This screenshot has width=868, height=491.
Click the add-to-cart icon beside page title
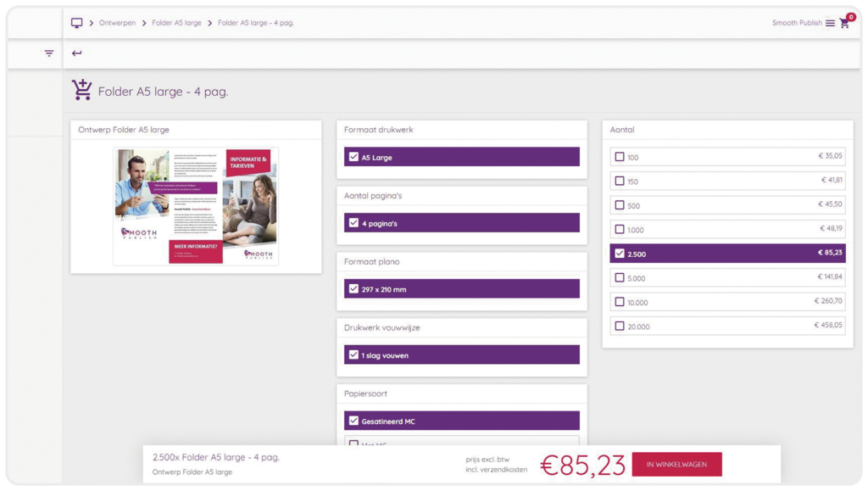click(82, 90)
